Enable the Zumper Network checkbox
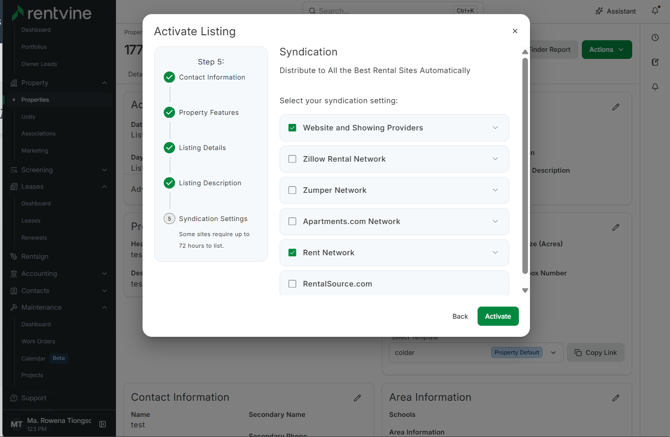This screenshot has height=437, width=670. pyautogui.click(x=292, y=190)
